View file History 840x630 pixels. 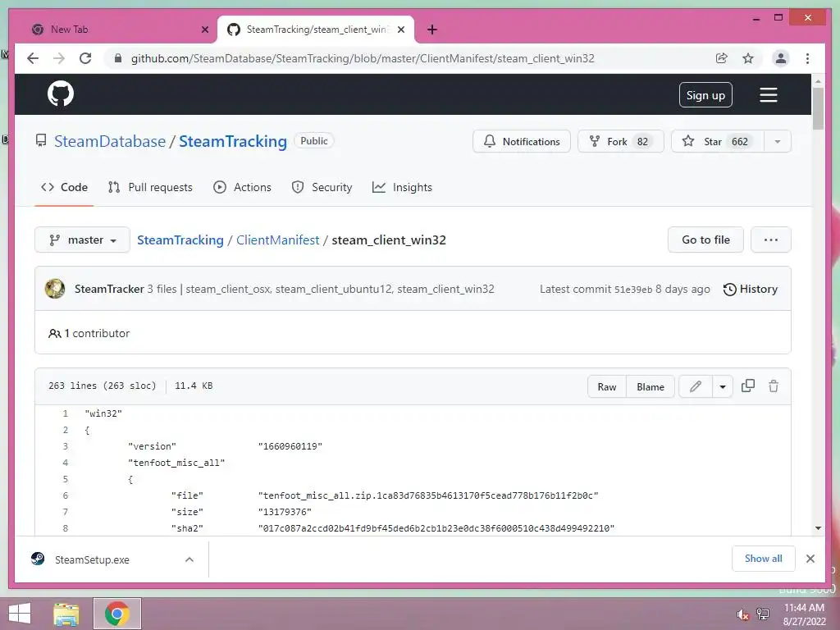pos(751,290)
